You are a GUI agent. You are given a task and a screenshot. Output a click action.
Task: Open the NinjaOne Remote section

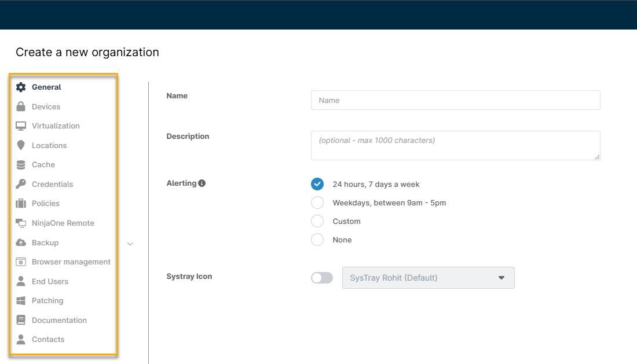tap(63, 223)
